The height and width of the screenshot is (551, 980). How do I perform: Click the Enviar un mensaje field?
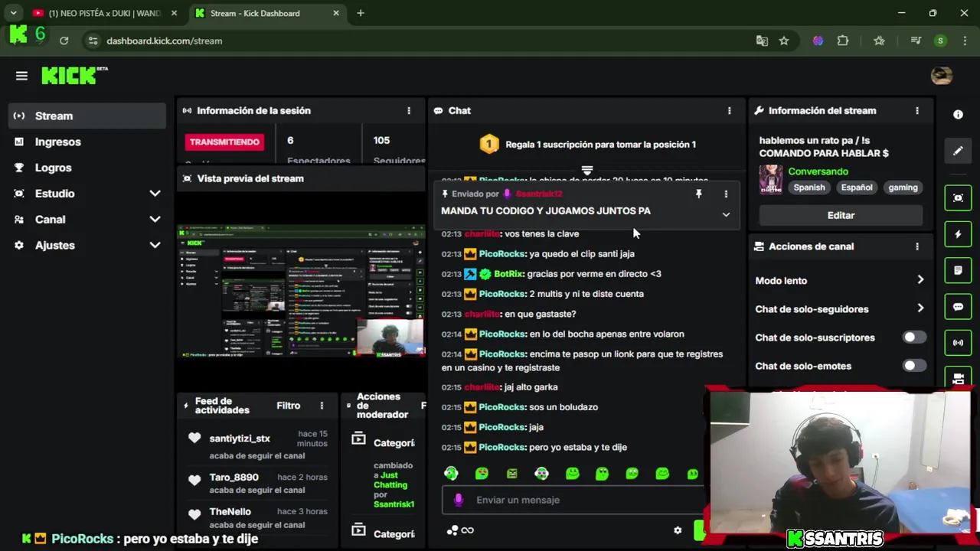coord(573,500)
